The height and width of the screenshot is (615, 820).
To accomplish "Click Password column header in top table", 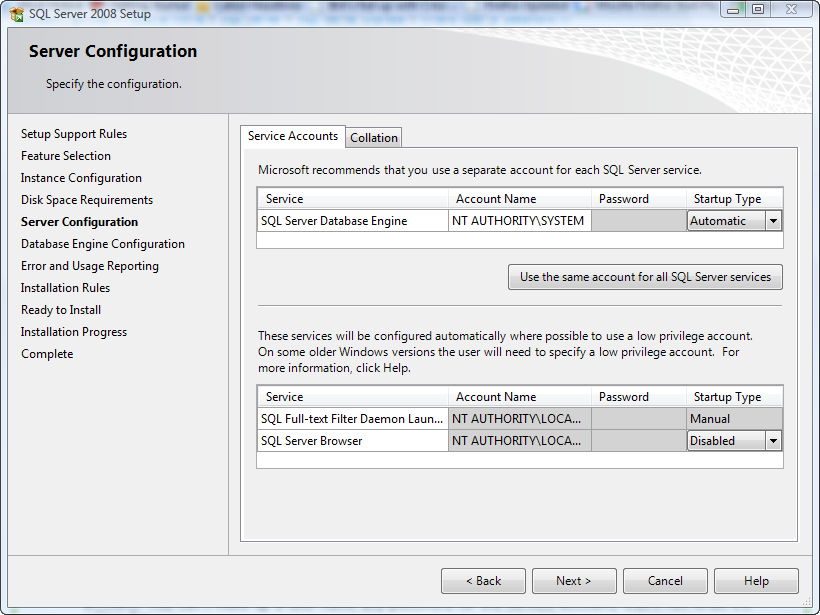I will click(639, 199).
